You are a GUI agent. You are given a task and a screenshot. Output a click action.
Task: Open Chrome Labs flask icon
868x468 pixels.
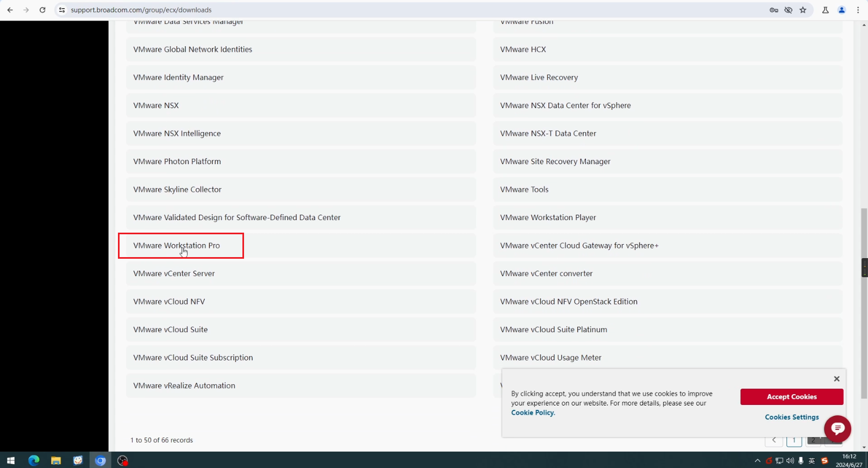pyautogui.click(x=826, y=10)
